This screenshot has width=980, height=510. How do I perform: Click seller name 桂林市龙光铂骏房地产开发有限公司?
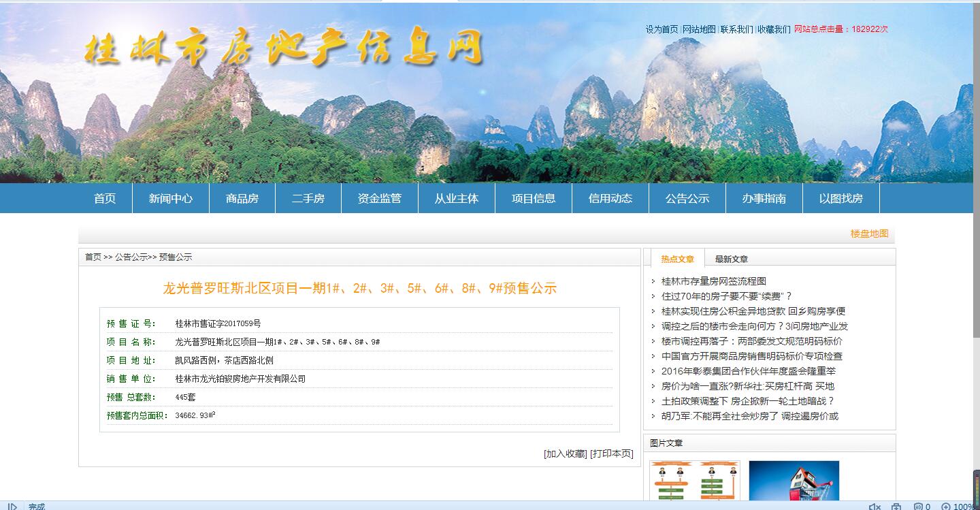click(240, 379)
